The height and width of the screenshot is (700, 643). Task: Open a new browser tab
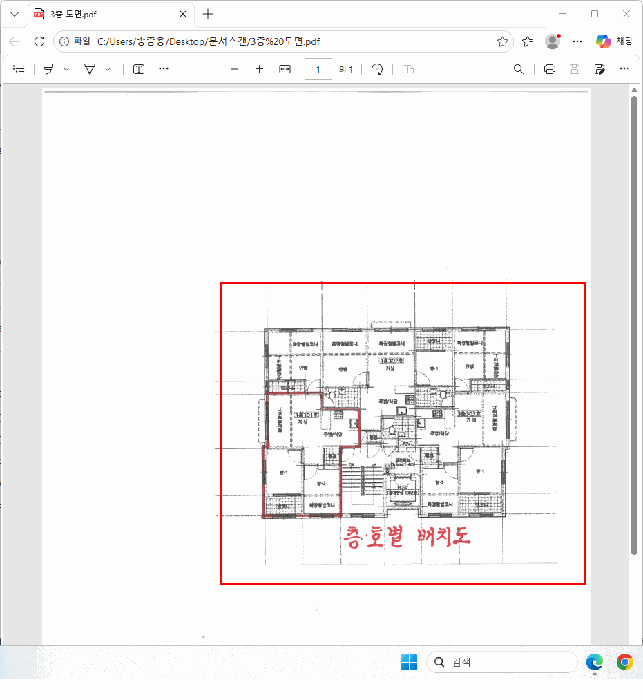click(x=208, y=14)
